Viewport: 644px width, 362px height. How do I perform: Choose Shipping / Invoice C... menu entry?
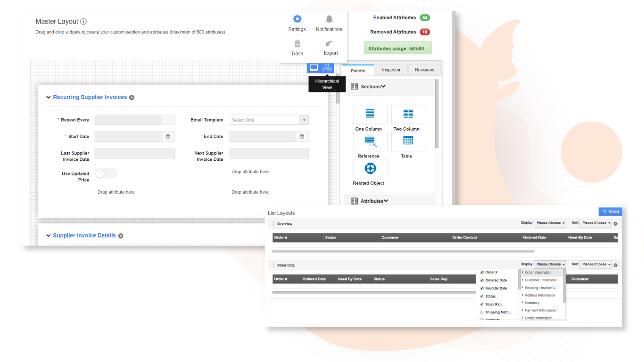[541, 288]
